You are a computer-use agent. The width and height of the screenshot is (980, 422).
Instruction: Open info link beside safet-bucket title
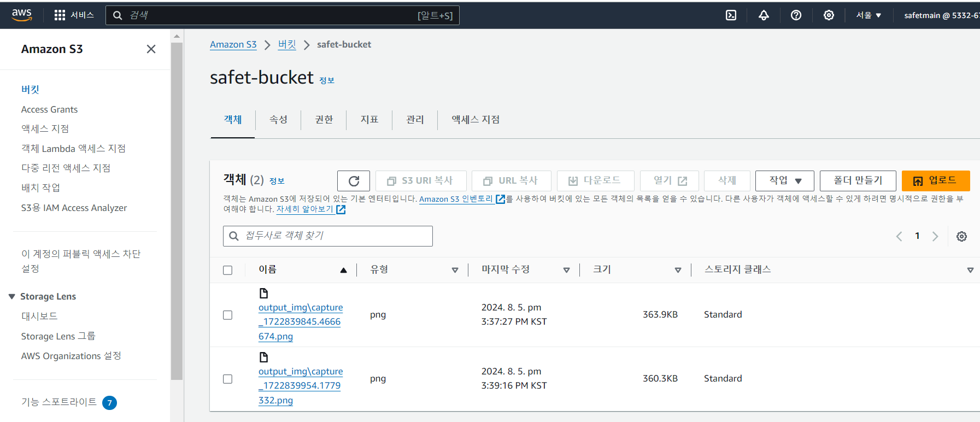point(327,80)
